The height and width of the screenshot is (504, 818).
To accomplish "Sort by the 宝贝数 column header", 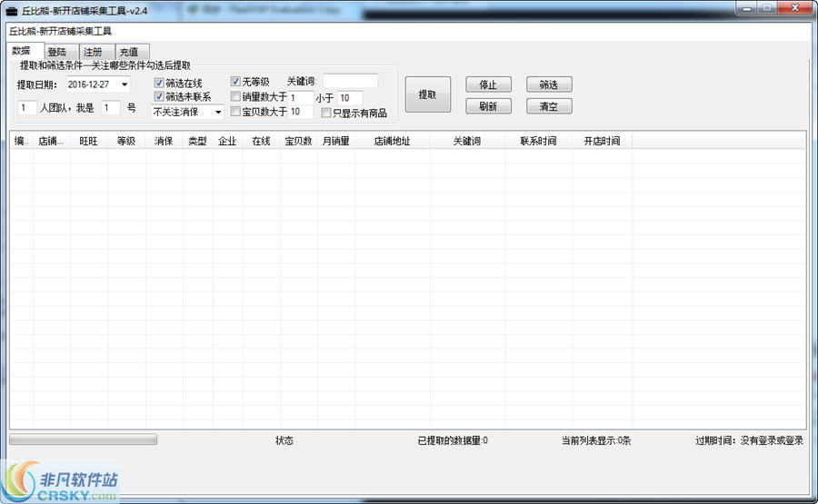I will click(x=299, y=141).
